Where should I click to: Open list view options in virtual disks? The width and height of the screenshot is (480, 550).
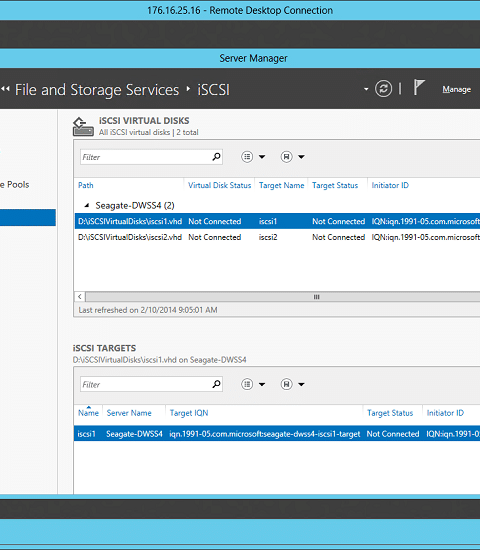pyautogui.click(x=247, y=157)
